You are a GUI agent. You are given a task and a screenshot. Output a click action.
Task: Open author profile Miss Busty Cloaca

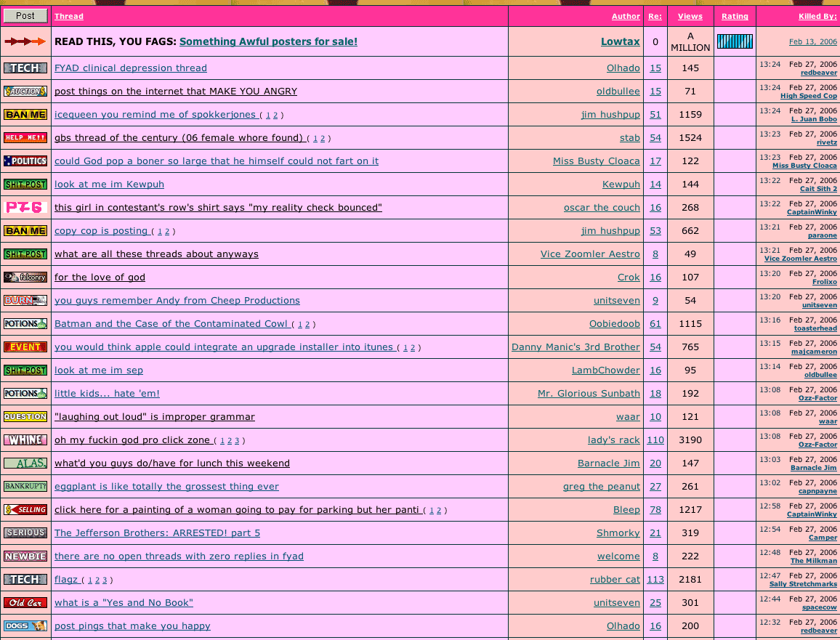pyautogui.click(x=597, y=161)
